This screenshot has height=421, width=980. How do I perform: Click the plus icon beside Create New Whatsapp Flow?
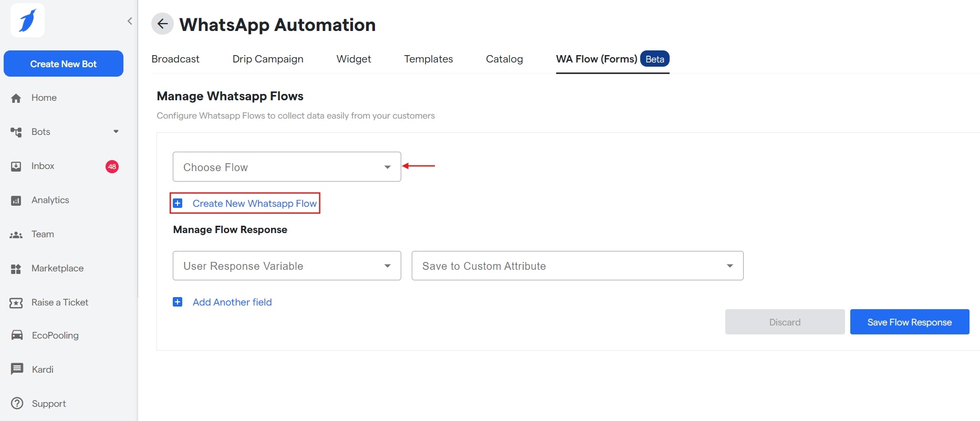coord(178,203)
